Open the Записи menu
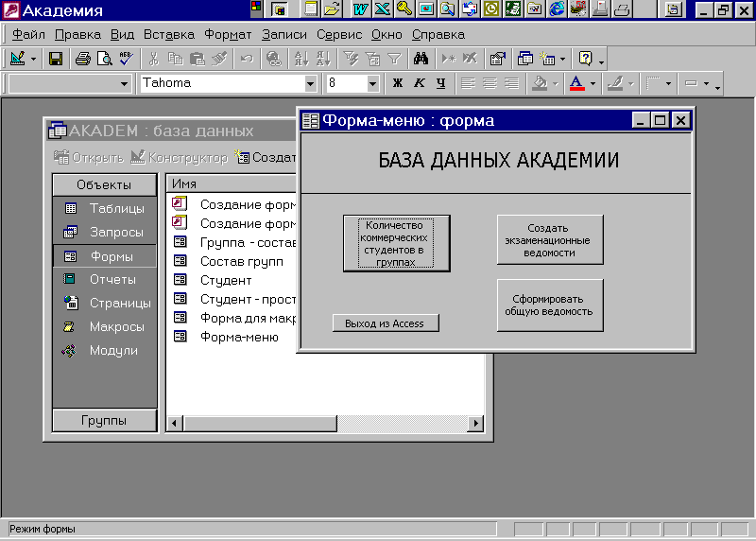Viewport: 756px width, 541px height. tap(284, 35)
